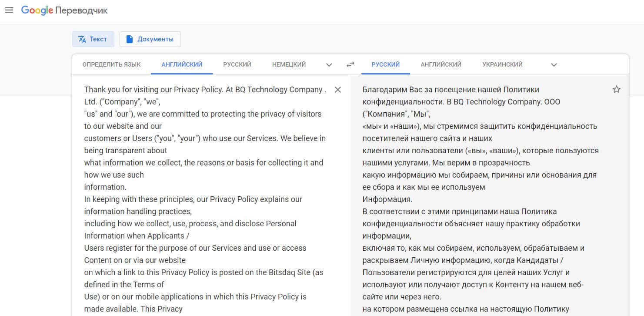Expand the target languages dropdown arrow
The width and height of the screenshot is (644, 316).
pyautogui.click(x=554, y=65)
